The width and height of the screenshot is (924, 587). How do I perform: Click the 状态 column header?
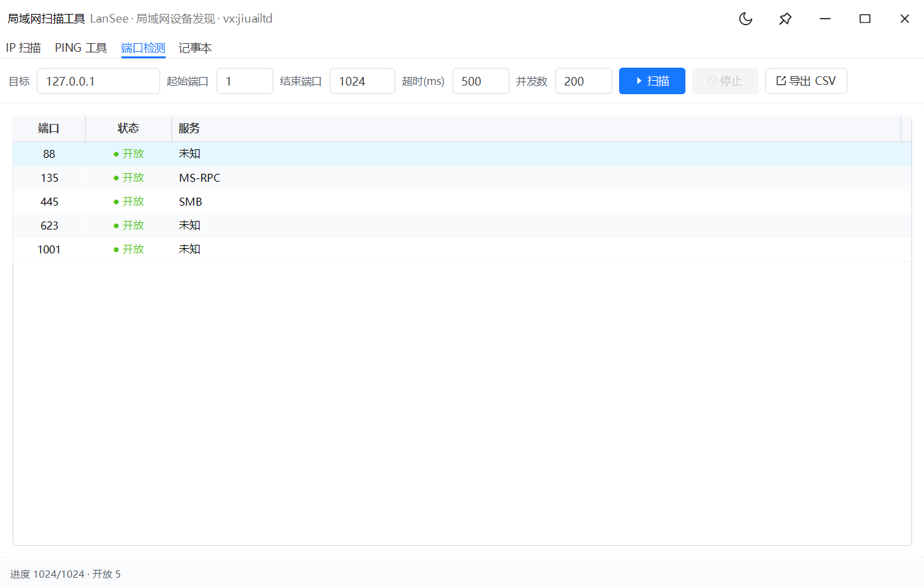[x=129, y=129]
